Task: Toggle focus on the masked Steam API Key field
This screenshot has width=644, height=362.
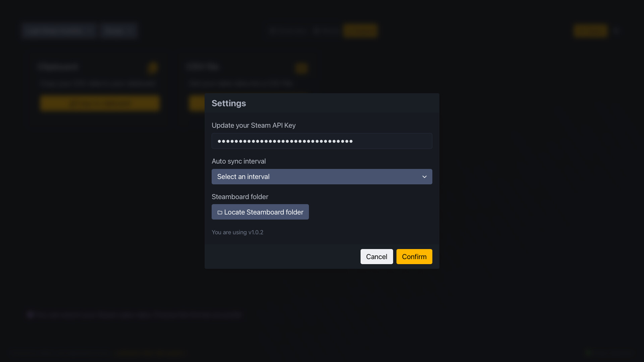Action: [322, 141]
